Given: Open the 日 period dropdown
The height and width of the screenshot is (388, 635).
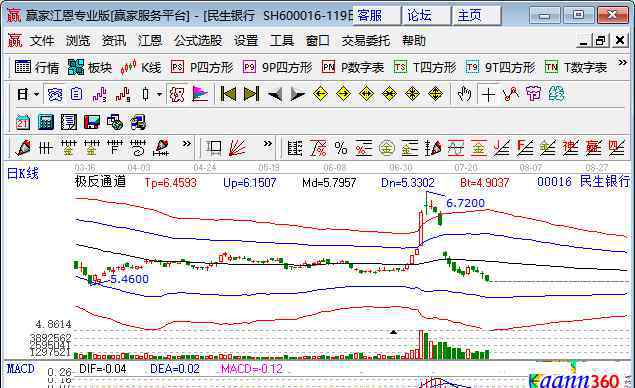Looking at the screenshot, I should coord(28,94).
